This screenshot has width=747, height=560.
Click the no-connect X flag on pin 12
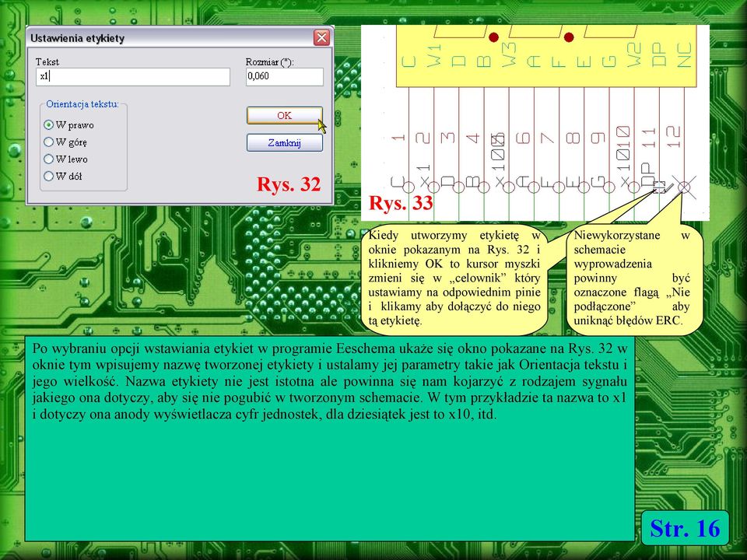click(x=684, y=187)
